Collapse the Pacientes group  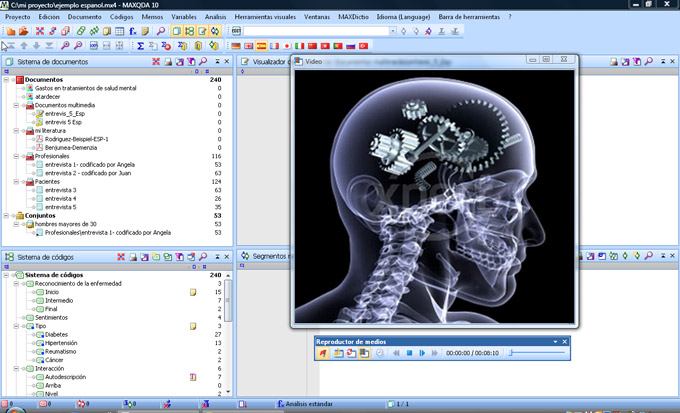[16, 182]
